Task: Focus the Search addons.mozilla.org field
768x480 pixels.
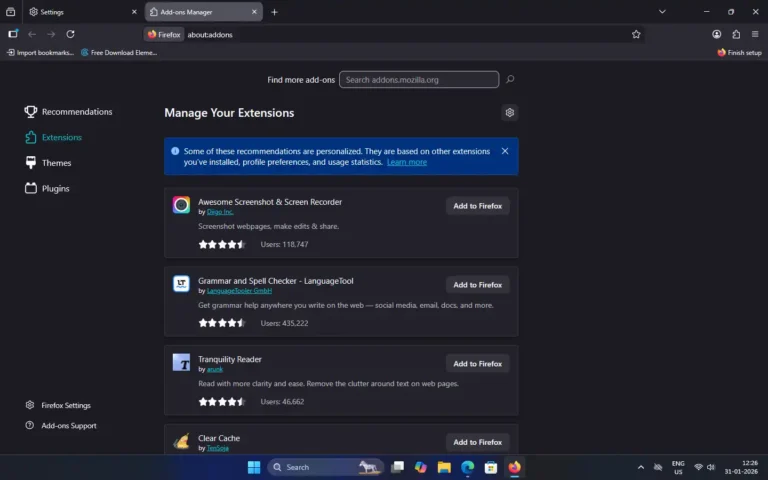Action: [419, 79]
